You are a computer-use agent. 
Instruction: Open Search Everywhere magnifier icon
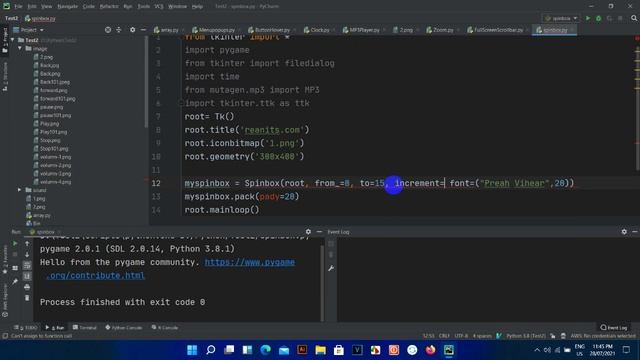[634, 18]
